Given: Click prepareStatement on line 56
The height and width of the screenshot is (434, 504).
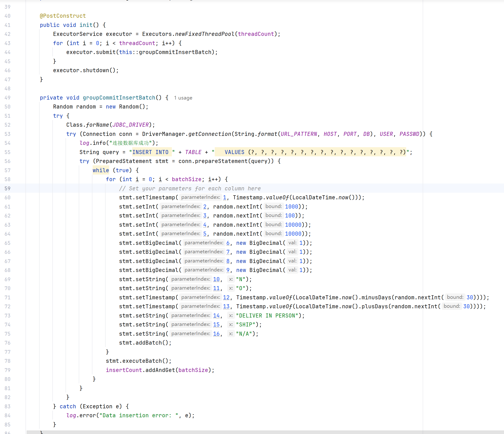Looking at the screenshot, I should (x=221, y=161).
